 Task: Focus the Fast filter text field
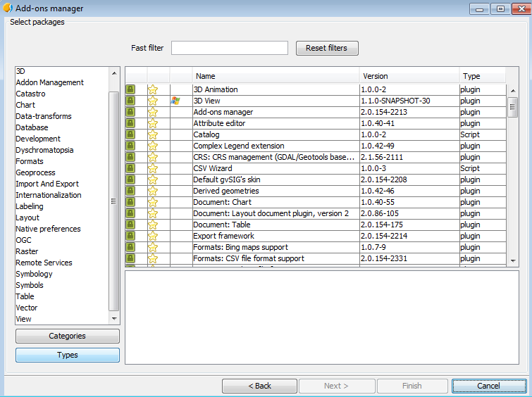[x=230, y=48]
